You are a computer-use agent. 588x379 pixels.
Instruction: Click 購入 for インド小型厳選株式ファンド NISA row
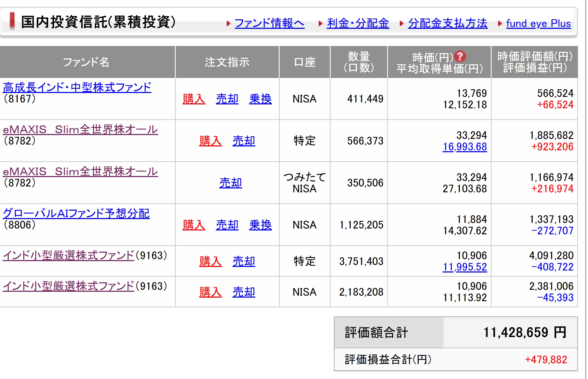click(210, 292)
